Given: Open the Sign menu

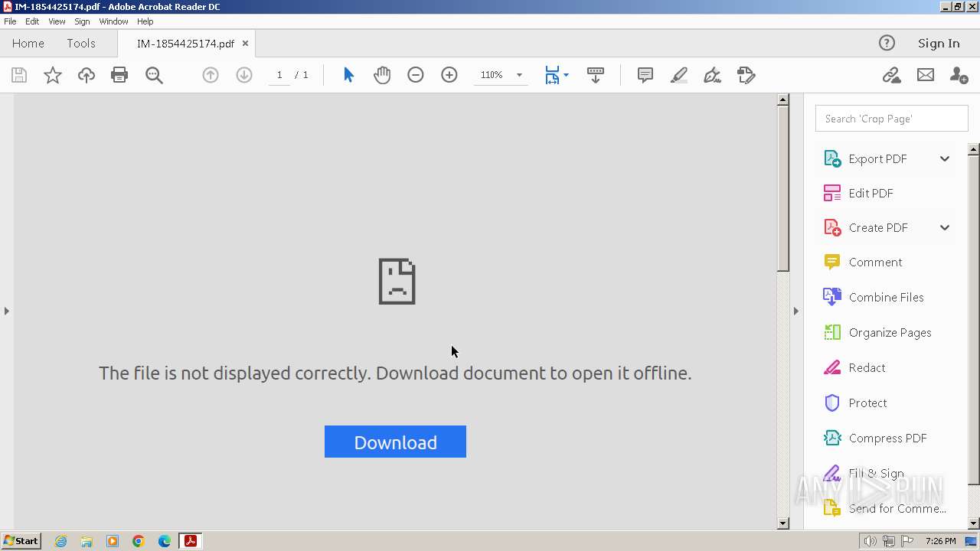Looking at the screenshot, I should tap(82, 21).
